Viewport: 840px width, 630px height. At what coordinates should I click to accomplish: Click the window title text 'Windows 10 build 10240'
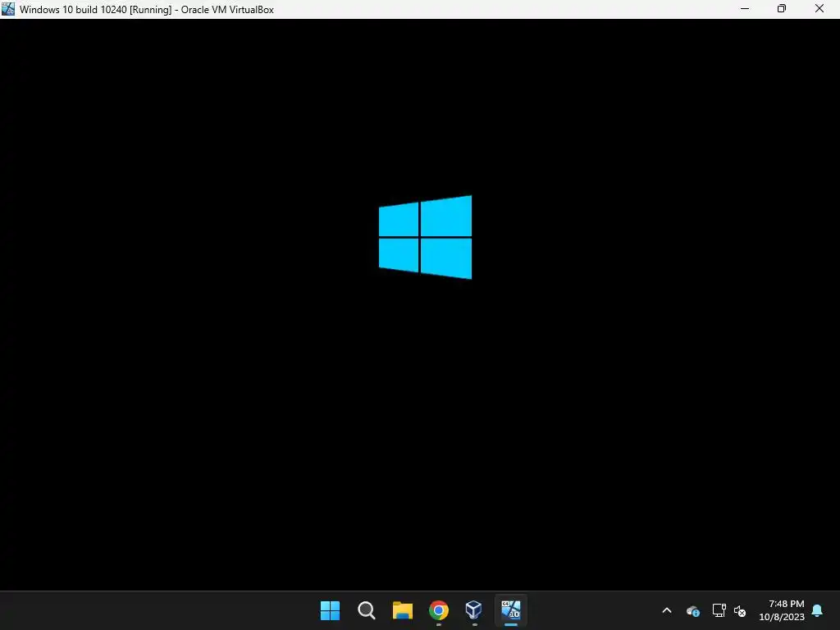73,10
